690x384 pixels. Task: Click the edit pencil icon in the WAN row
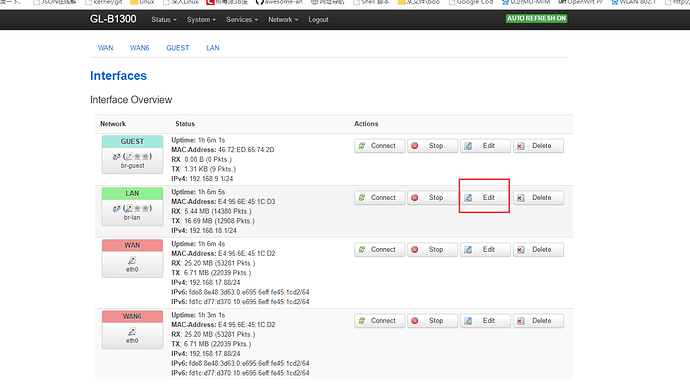[468, 249]
